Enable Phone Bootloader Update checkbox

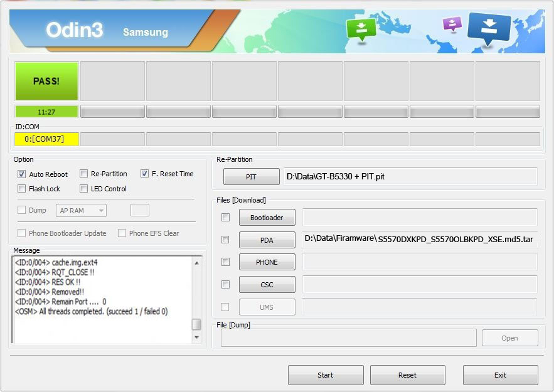21,233
